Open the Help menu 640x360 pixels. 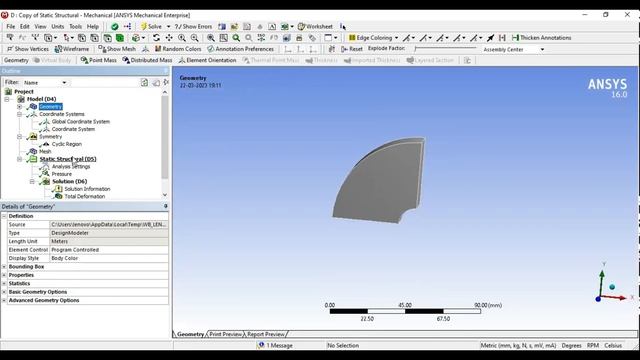coord(93,27)
